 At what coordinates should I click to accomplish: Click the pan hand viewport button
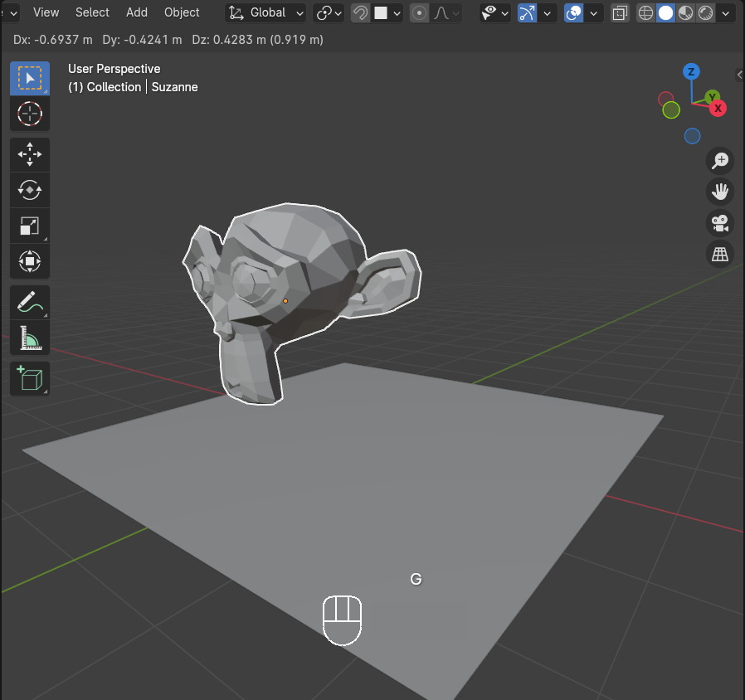point(720,192)
